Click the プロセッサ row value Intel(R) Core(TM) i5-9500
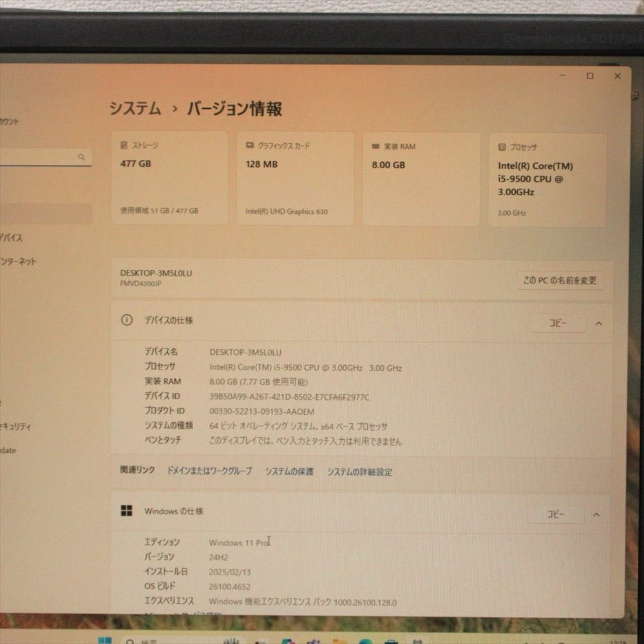 pos(305,368)
